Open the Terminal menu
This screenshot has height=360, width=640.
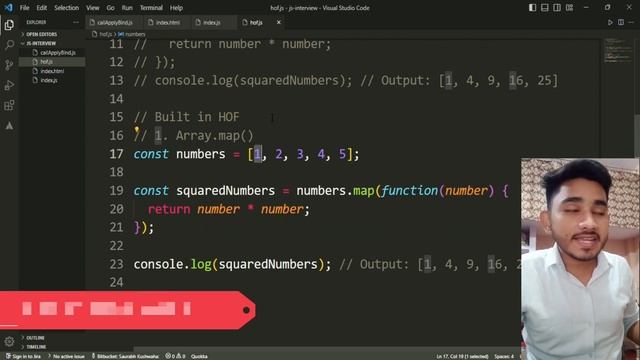pos(151,8)
